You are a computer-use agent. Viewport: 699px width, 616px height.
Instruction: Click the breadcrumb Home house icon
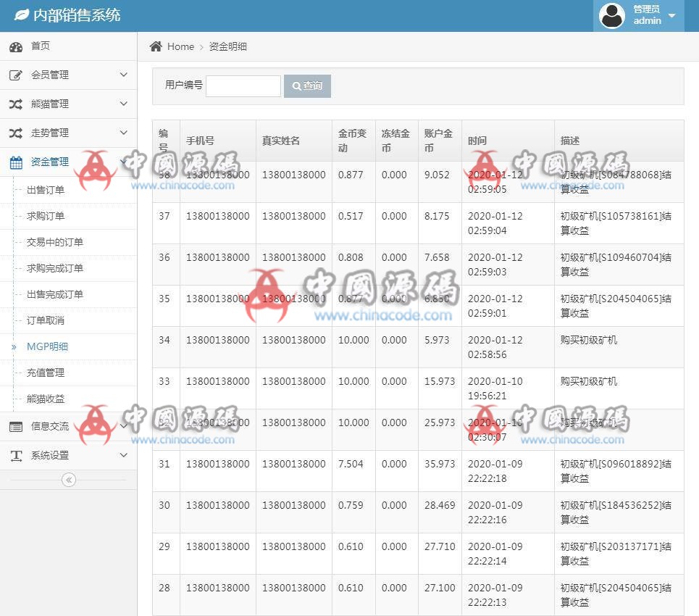click(156, 46)
